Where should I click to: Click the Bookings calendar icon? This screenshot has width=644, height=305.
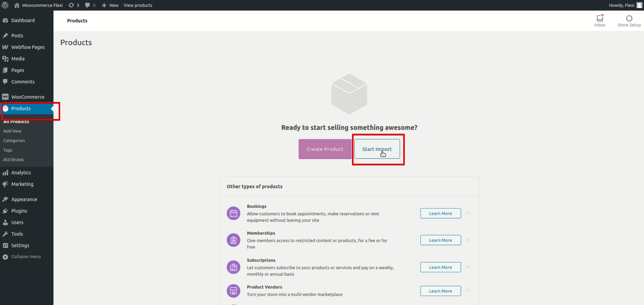pos(233,213)
